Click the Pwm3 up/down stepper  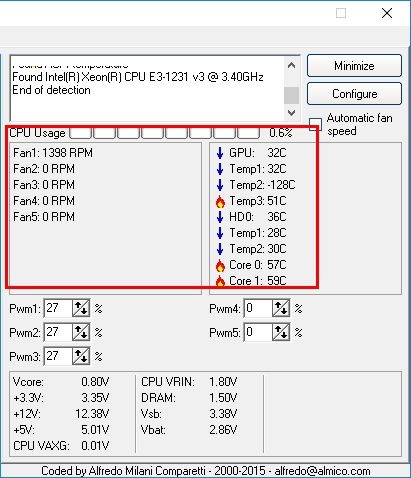81,356
